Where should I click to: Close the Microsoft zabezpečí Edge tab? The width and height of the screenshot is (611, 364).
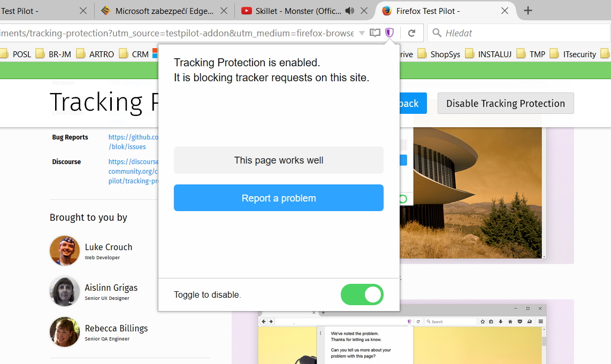(x=224, y=11)
